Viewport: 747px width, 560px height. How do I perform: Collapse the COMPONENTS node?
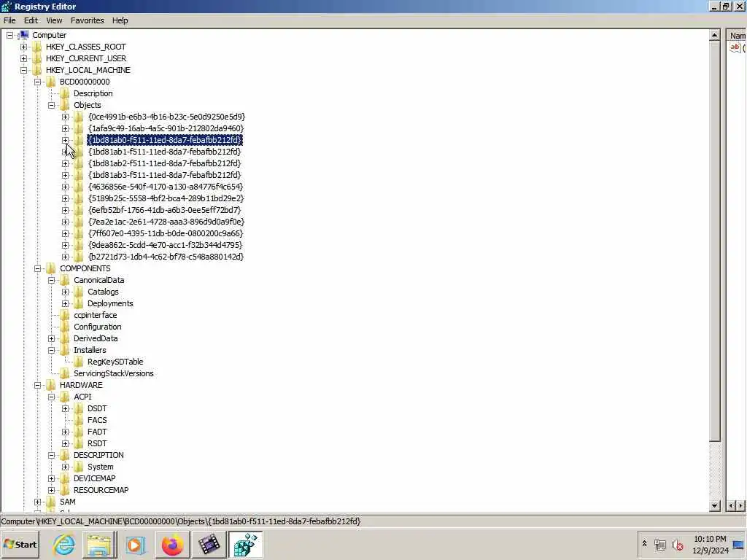pos(38,268)
